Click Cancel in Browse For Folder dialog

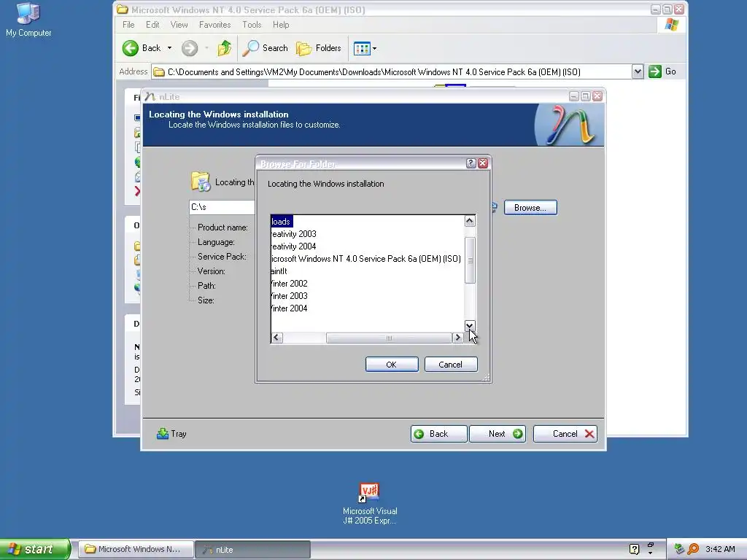[451, 365]
